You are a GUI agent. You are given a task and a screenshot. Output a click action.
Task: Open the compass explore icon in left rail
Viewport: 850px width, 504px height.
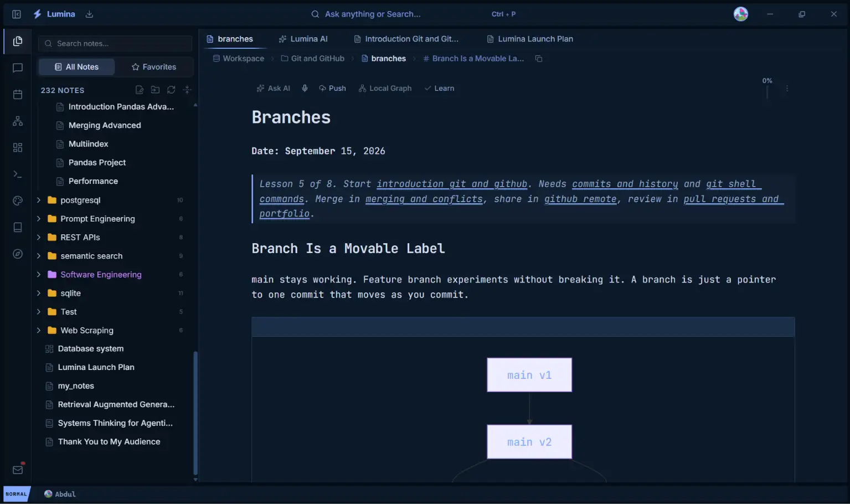[x=18, y=254]
